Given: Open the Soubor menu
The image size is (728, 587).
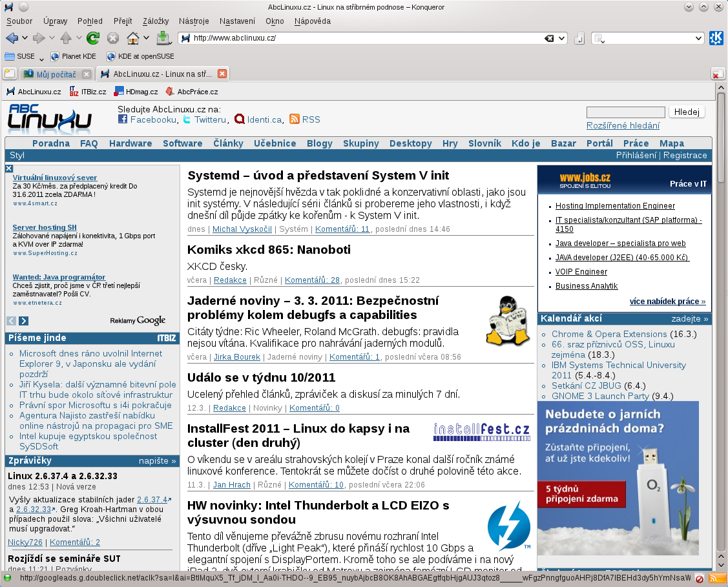Looking at the screenshot, I should point(19,21).
